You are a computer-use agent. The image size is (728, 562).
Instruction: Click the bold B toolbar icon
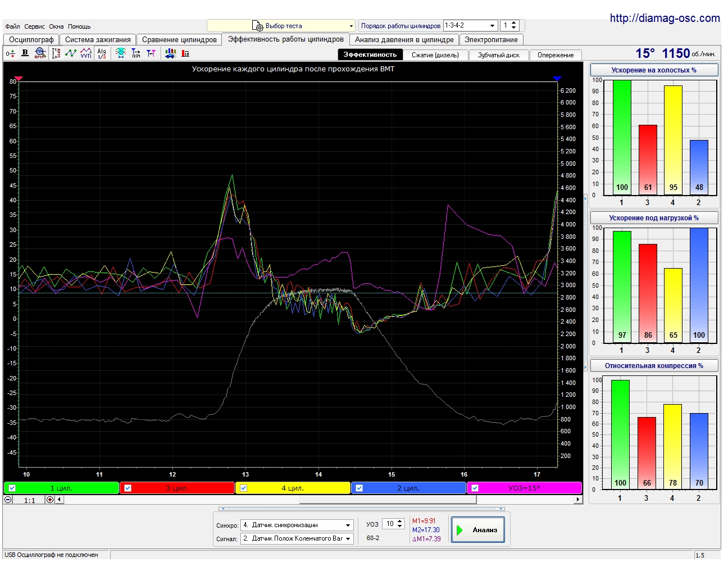[25, 53]
